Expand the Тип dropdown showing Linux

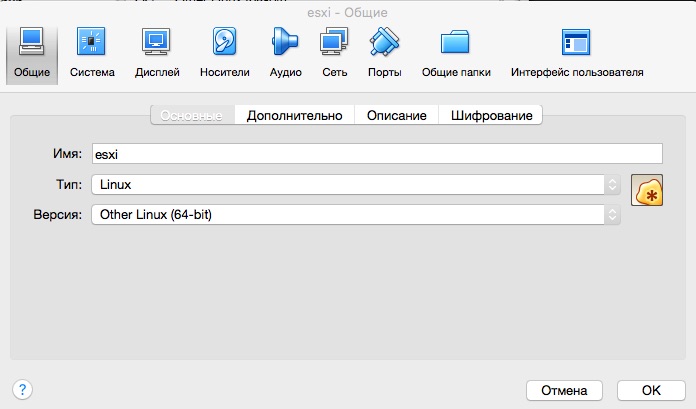pyautogui.click(x=355, y=185)
